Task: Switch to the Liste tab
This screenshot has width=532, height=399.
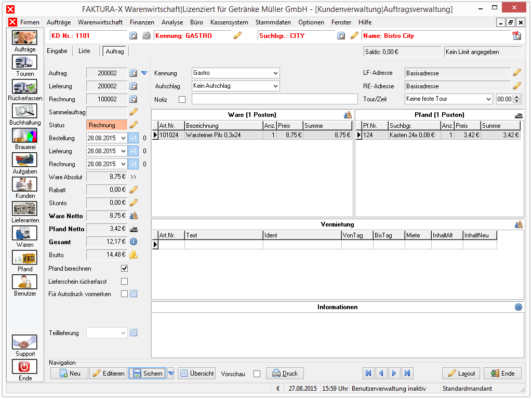Action: pyautogui.click(x=84, y=51)
